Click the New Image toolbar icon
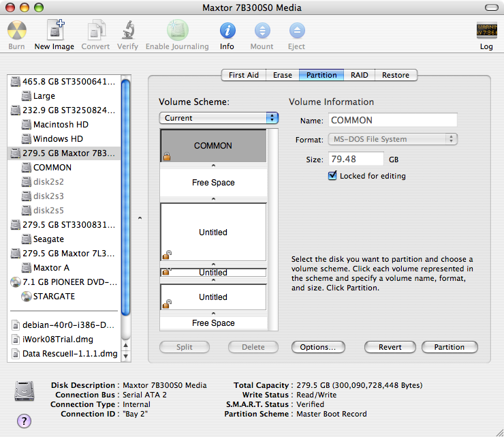Screen dimensions: 504x437 point(54,31)
